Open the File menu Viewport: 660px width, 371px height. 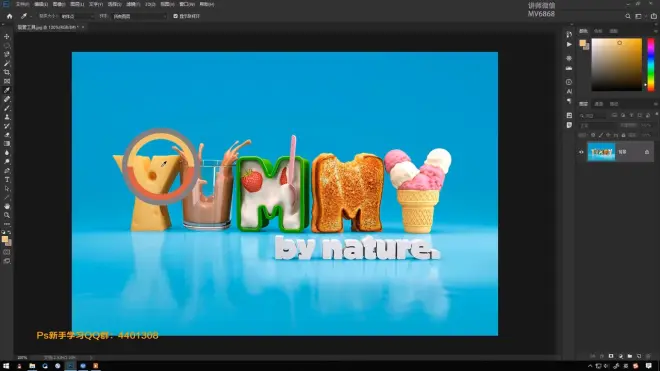coord(22,4)
